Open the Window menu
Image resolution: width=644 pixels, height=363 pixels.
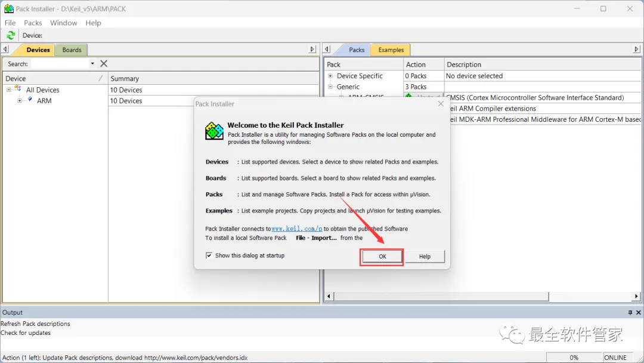click(x=64, y=23)
